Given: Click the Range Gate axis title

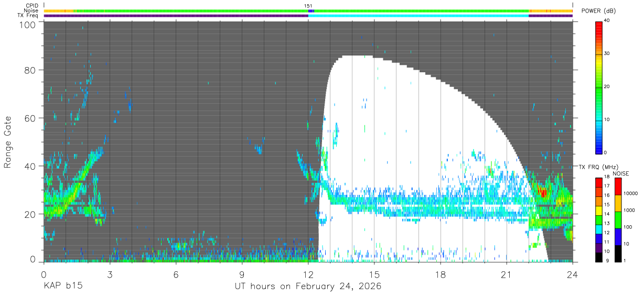Looking at the screenshot, I should 7,141.
